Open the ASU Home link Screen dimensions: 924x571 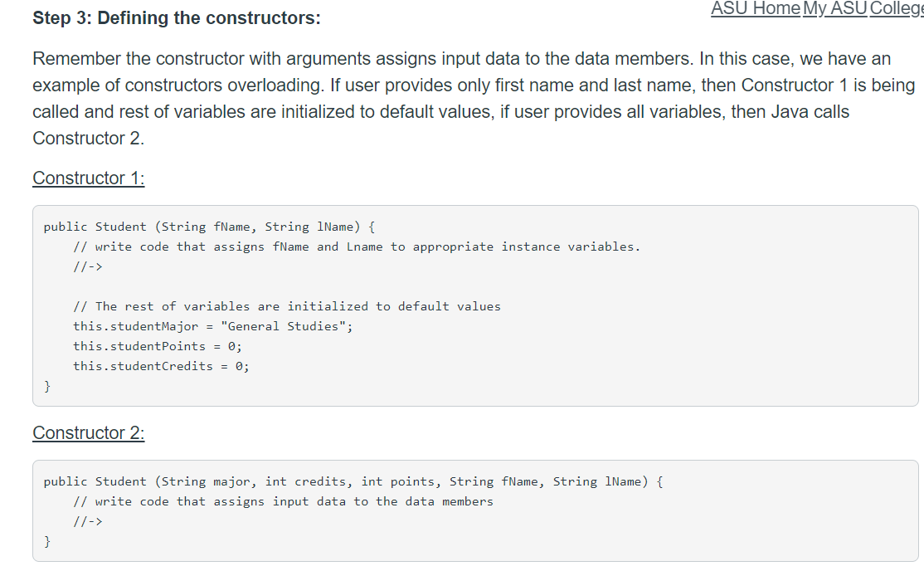(x=756, y=9)
